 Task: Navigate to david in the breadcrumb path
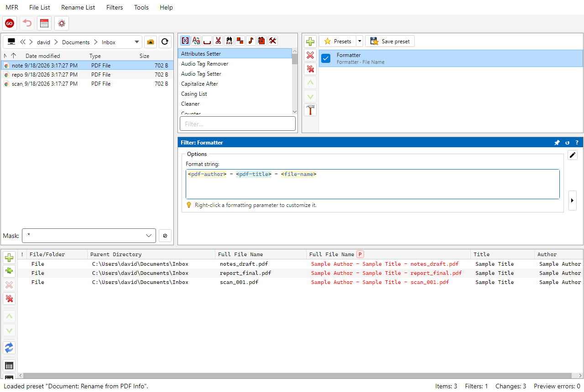[44, 42]
